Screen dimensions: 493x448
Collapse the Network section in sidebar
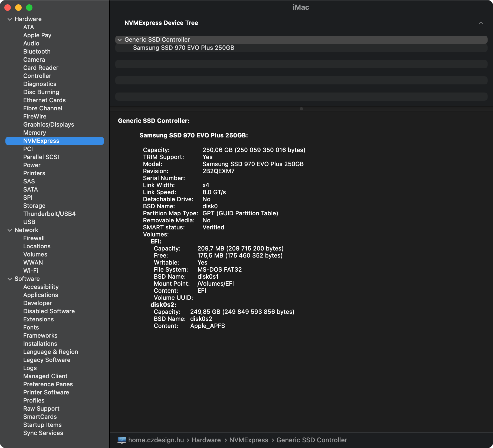pos(10,230)
